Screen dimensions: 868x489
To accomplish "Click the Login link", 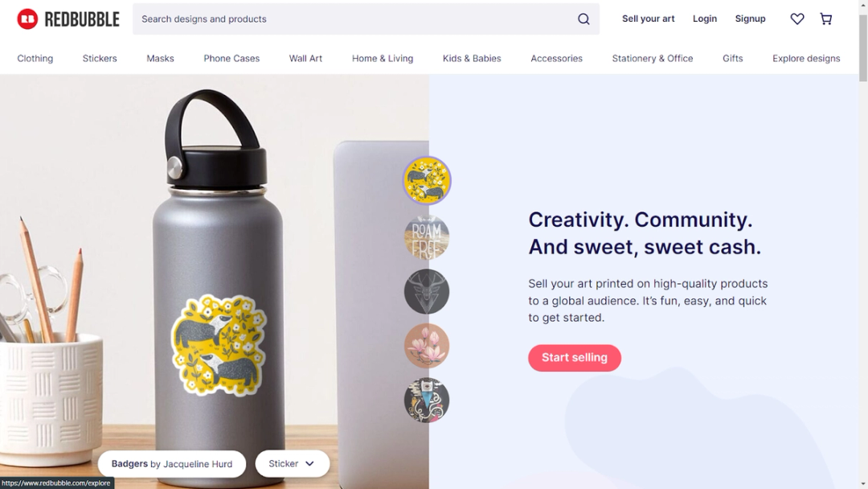I will (705, 18).
